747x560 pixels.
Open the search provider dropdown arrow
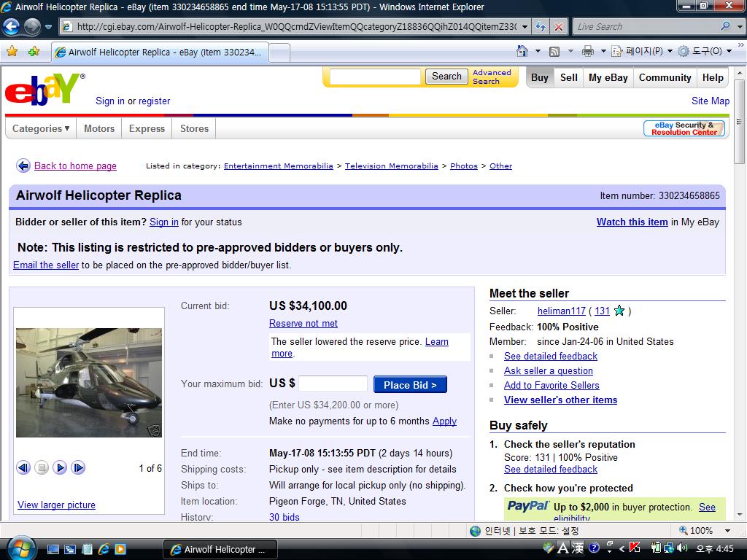point(740,27)
